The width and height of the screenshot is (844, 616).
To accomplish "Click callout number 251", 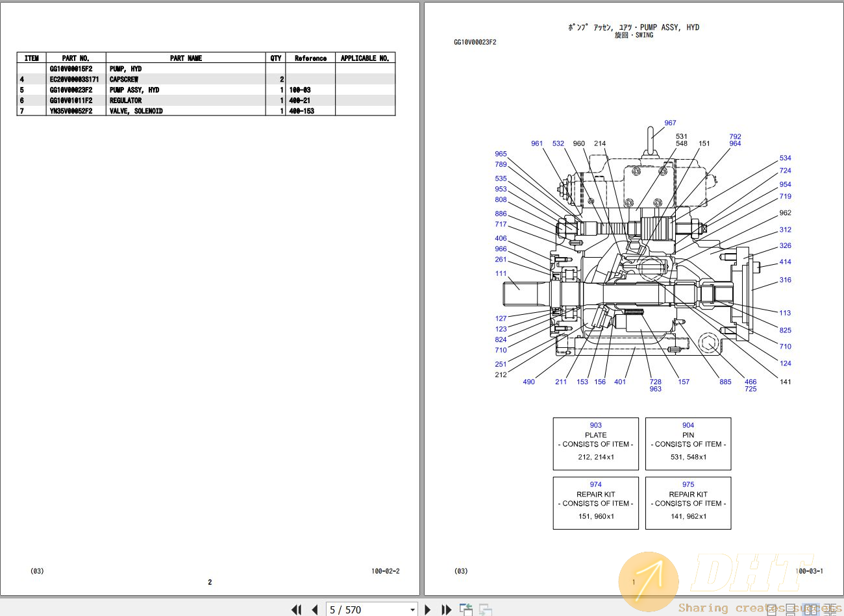I will (x=501, y=364).
